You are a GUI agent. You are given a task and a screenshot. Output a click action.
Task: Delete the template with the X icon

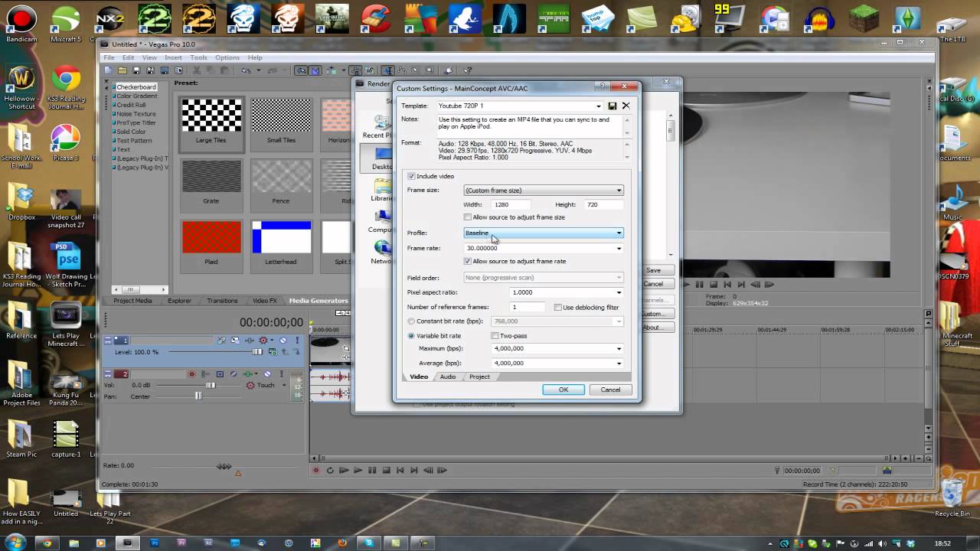point(626,106)
